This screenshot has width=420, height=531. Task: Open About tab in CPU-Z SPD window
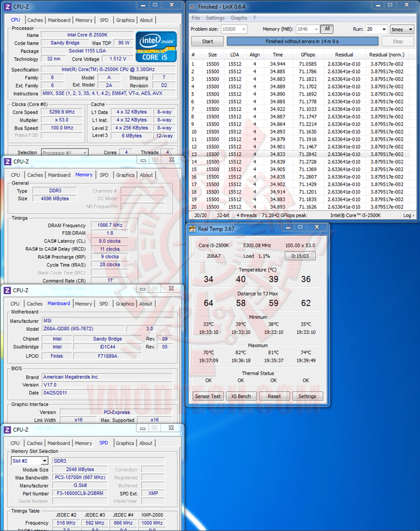pyautogui.click(x=146, y=443)
